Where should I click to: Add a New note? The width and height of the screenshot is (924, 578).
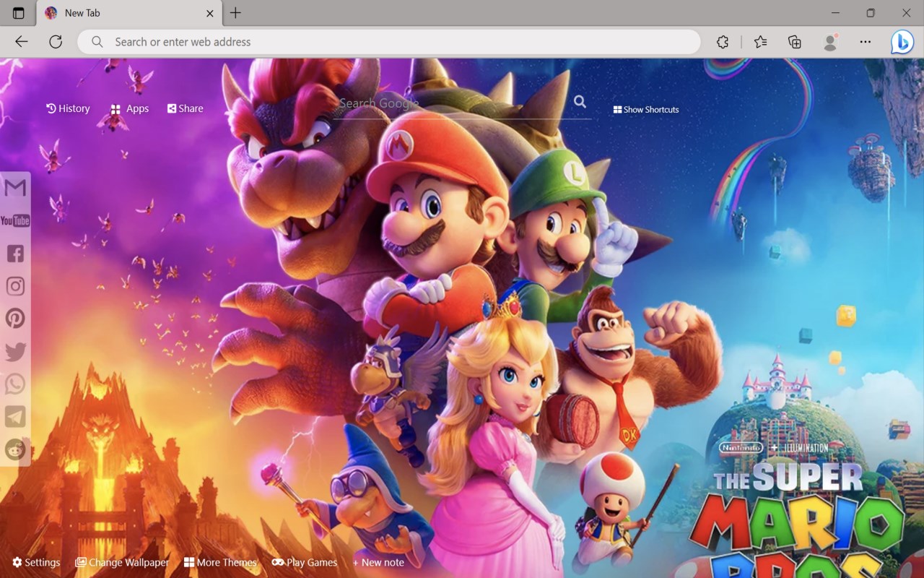click(378, 562)
